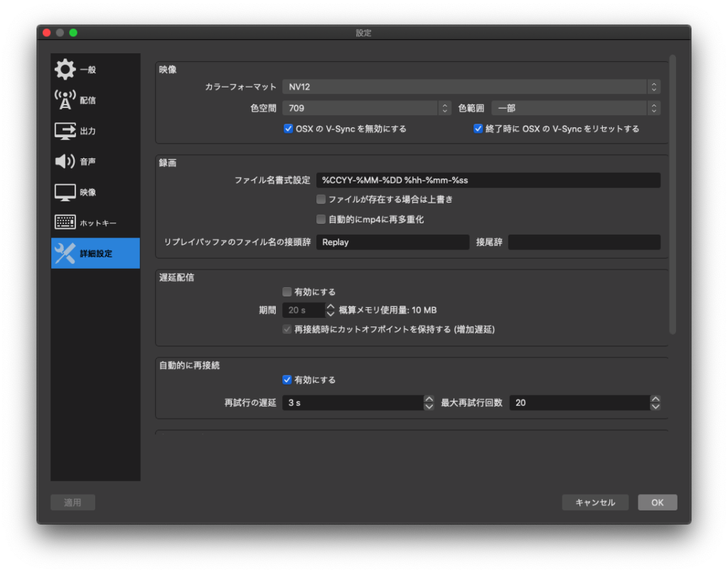Open the 色空間 709 dropdown
The height and width of the screenshot is (573, 728).
coord(367,108)
